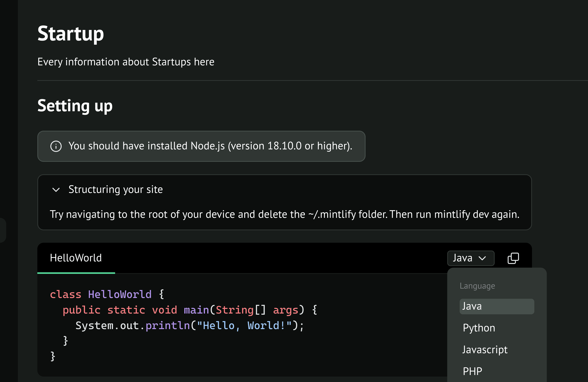Click the mintlify folder instructions text
This screenshot has width=588, height=382.
point(284,214)
